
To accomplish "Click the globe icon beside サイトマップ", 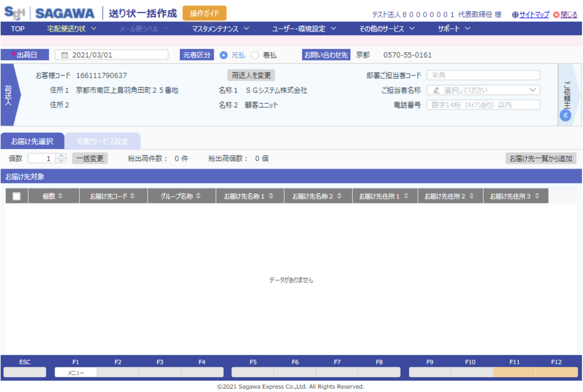I will 515,15.
